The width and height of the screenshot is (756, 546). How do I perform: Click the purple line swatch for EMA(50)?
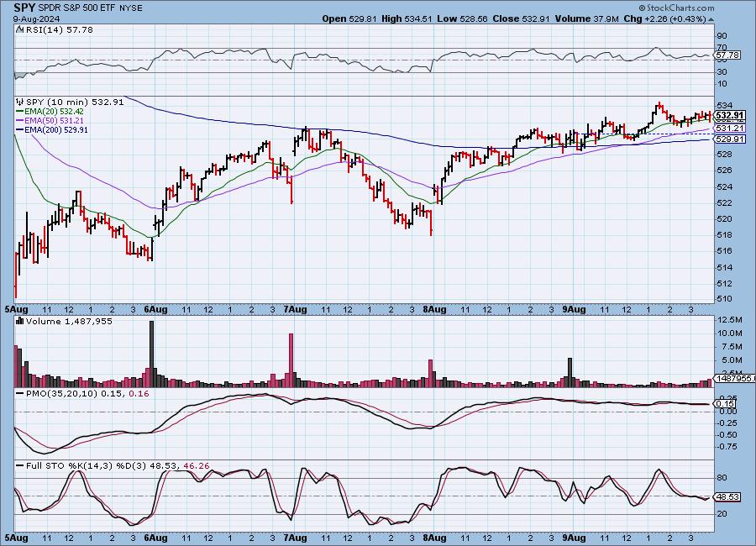click(x=20, y=121)
